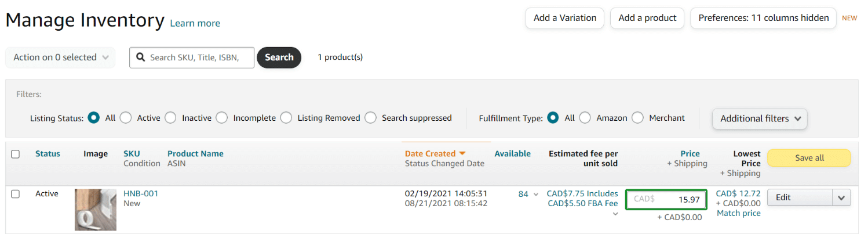Screen dimensions: 868x234
Task: Click the Save all button
Action: [809, 158]
